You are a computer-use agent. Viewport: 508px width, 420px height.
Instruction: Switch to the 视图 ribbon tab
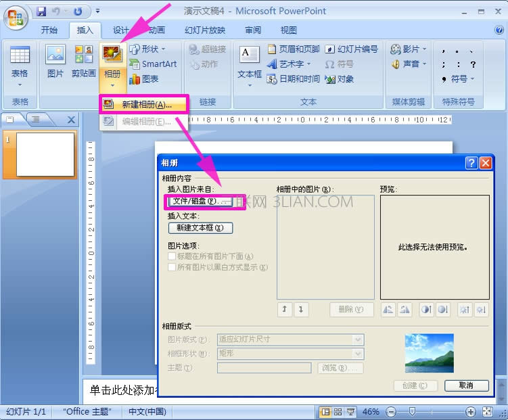click(288, 30)
